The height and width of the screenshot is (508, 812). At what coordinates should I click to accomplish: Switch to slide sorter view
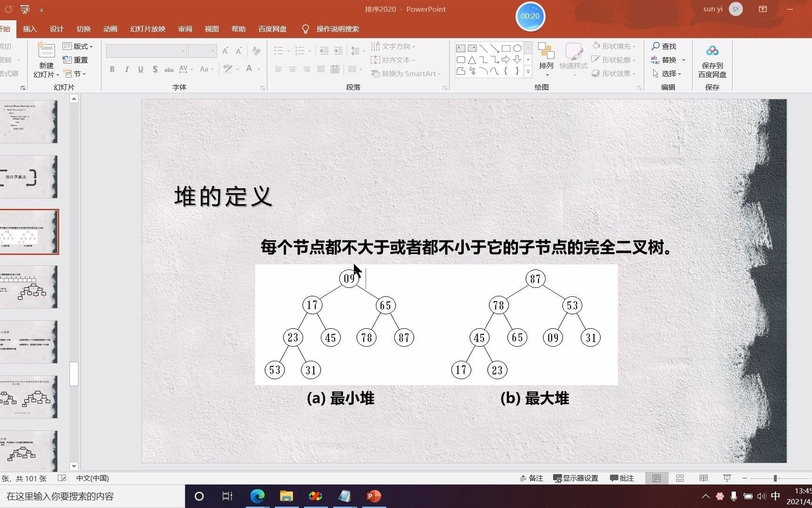tap(679, 478)
